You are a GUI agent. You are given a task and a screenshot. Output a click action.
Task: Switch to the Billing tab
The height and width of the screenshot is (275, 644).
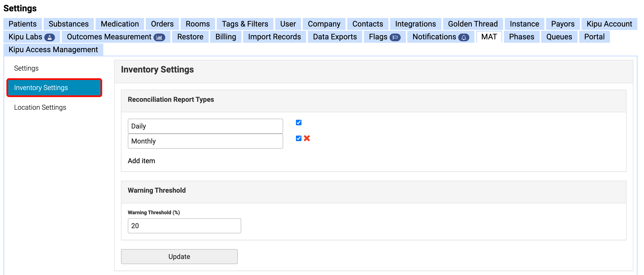point(226,37)
